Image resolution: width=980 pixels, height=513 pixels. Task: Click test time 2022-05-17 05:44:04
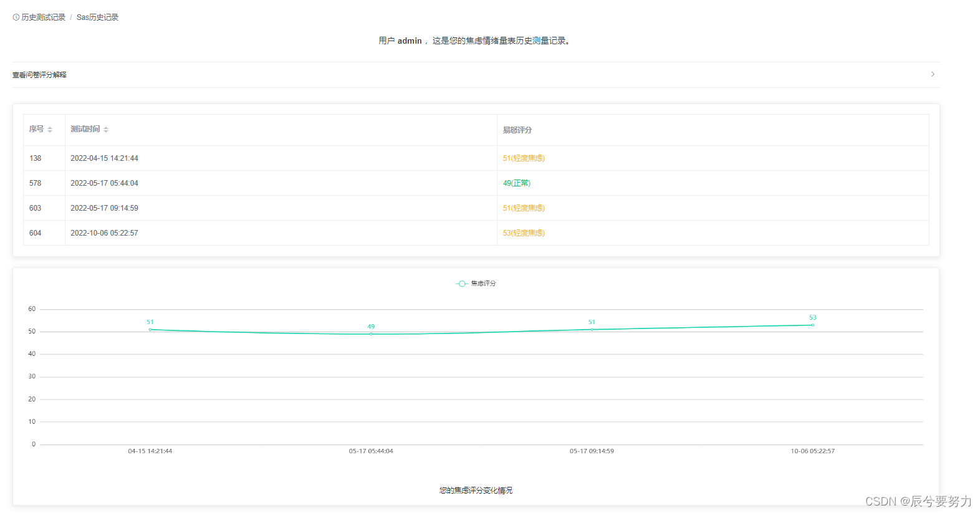[x=104, y=183]
